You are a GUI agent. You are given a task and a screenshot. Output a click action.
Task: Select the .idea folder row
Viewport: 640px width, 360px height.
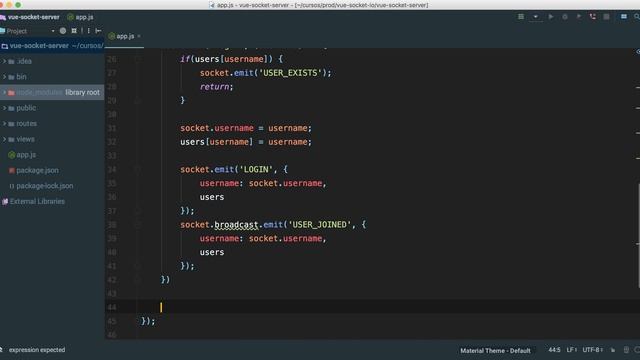(x=52, y=61)
